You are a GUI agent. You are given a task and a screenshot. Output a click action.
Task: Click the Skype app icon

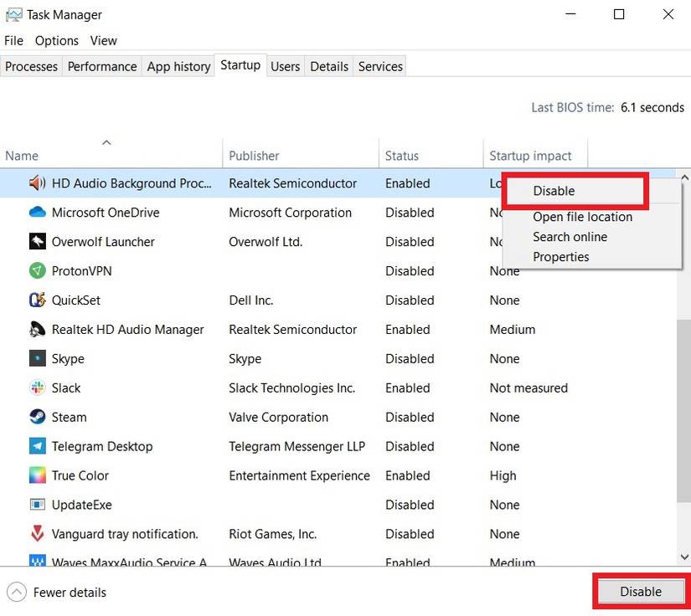pos(37,359)
